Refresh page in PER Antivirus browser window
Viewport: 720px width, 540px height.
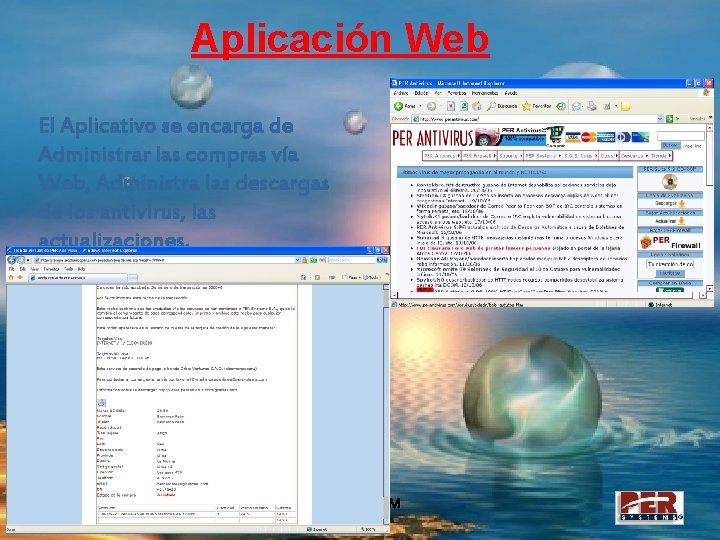[464, 106]
